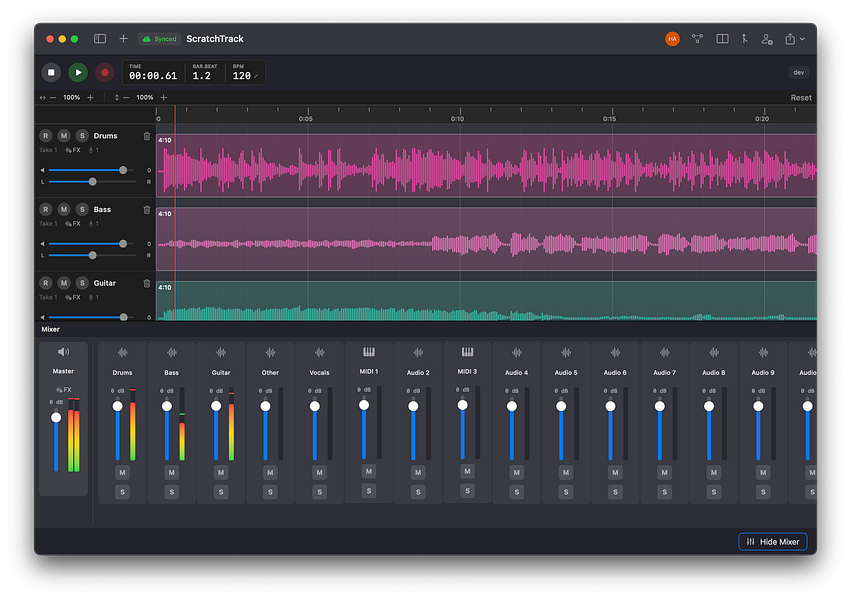Click the Record button in transport controls
The height and width of the screenshot is (600, 851).
105,72
